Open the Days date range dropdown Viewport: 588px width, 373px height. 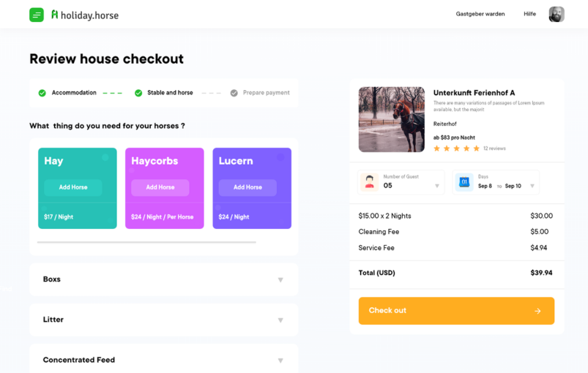(x=532, y=186)
